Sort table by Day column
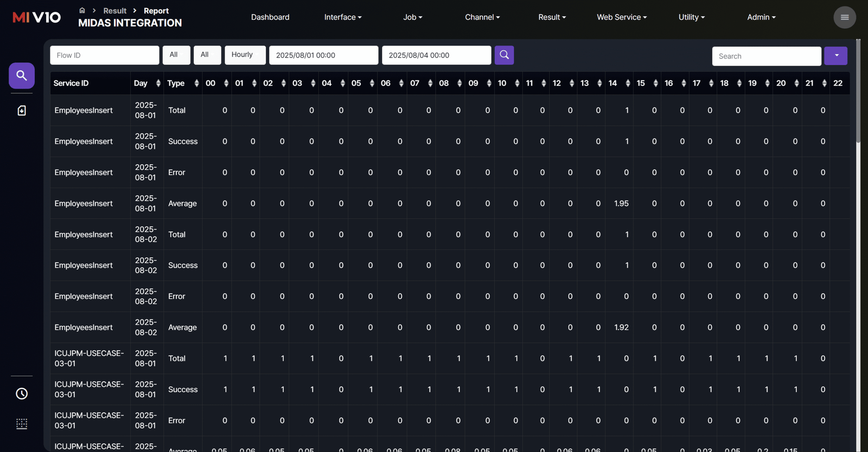Screen dimensions: 868x452 158,83
